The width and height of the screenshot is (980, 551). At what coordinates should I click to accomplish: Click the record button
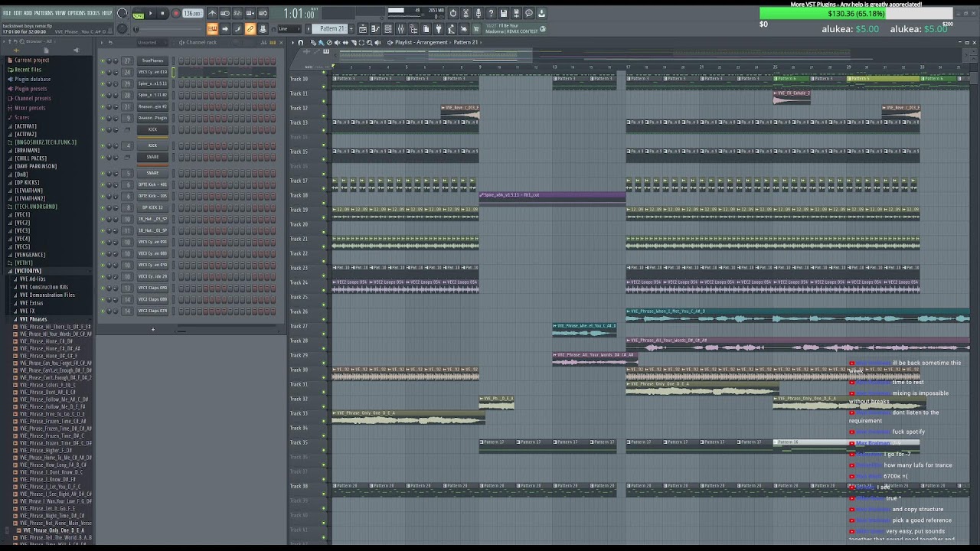click(175, 13)
